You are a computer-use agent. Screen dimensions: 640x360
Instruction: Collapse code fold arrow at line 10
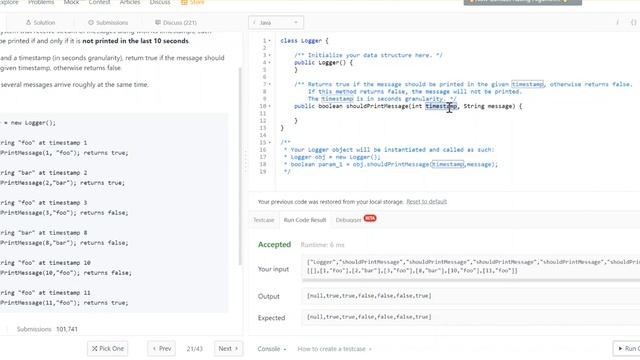click(269, 106)
